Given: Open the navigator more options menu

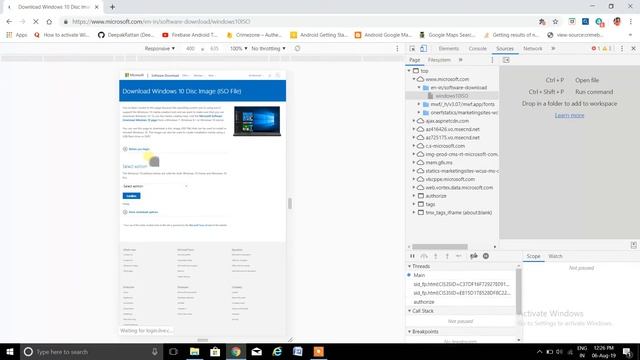Looking at the screenshot, I should coord(492,60).
